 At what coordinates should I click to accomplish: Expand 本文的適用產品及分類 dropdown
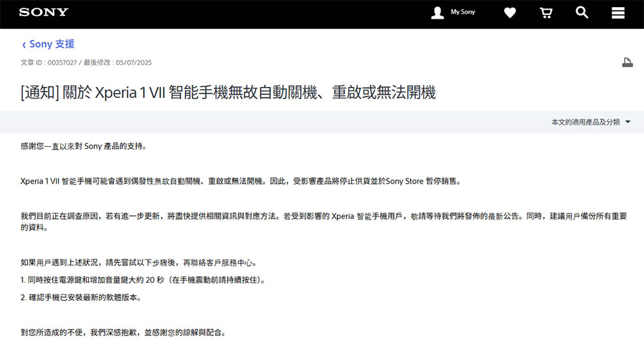point(591,122)
